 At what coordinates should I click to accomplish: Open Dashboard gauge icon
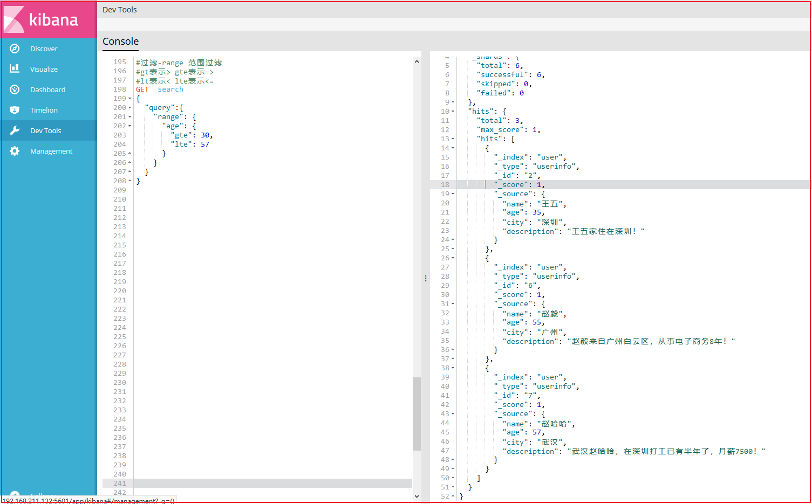pos(15,89)
